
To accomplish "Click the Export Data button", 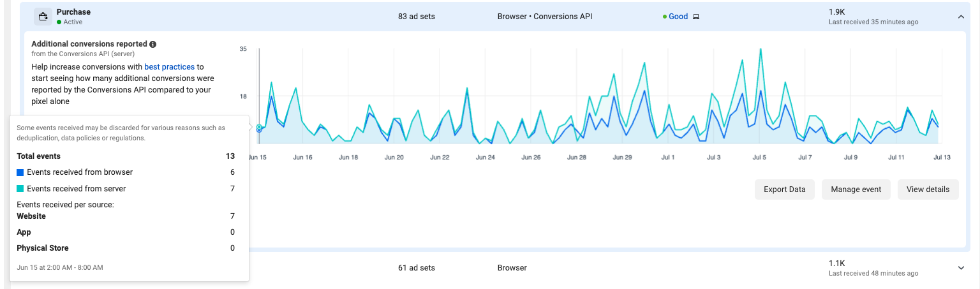I will coord(784,189).
